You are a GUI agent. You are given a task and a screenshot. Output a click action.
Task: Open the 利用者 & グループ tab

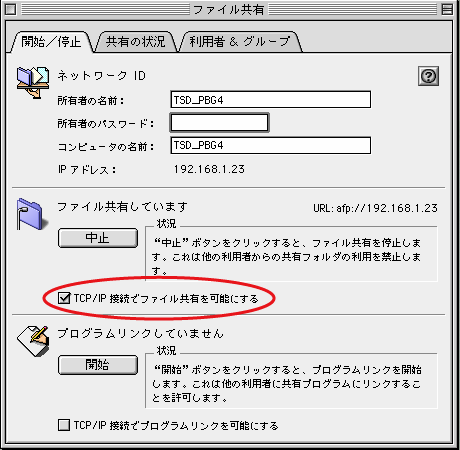point(240,42)
